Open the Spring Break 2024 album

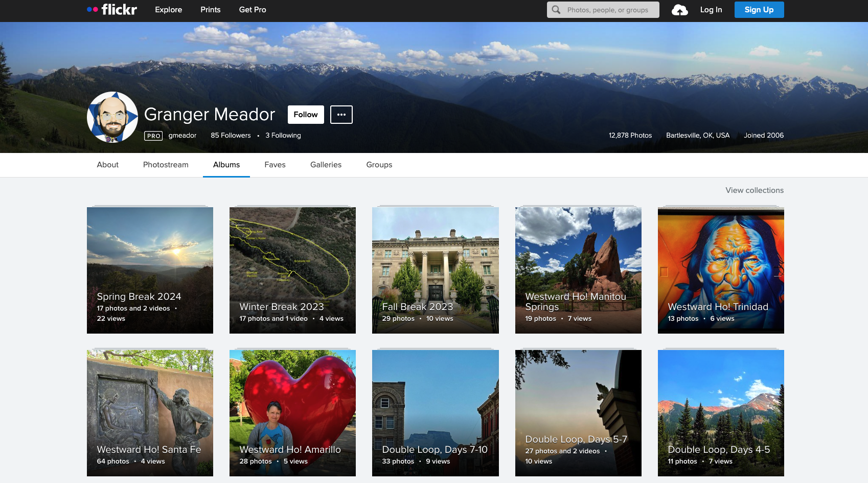(150, 270)
